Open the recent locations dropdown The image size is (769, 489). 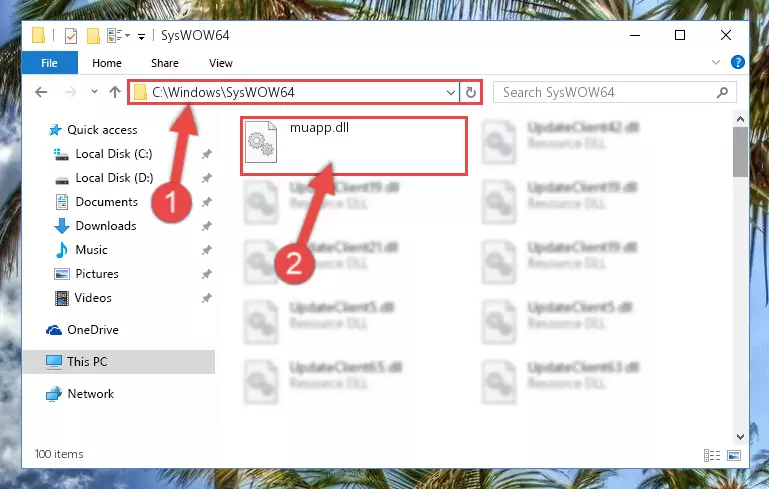(94, 92)
